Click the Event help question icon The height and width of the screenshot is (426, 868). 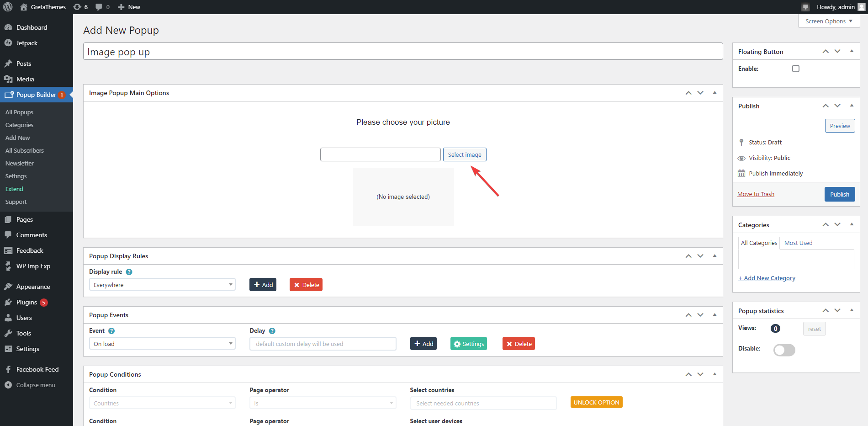point(111,331)
